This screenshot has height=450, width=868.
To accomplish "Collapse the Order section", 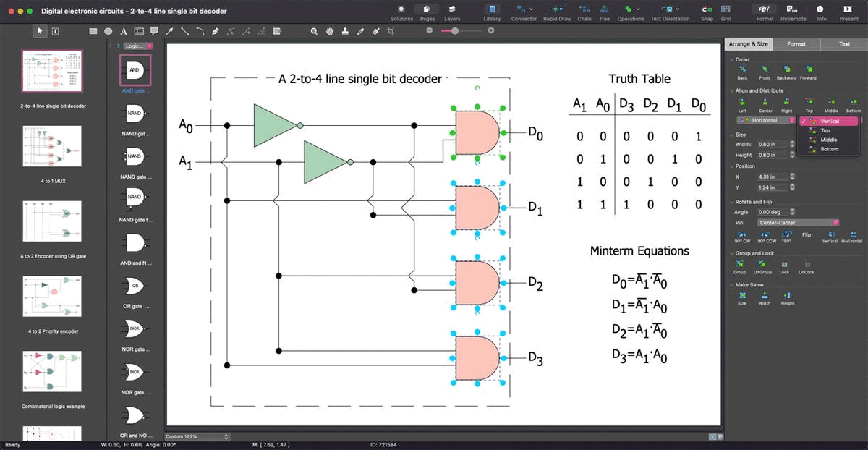I will point(732,59).
